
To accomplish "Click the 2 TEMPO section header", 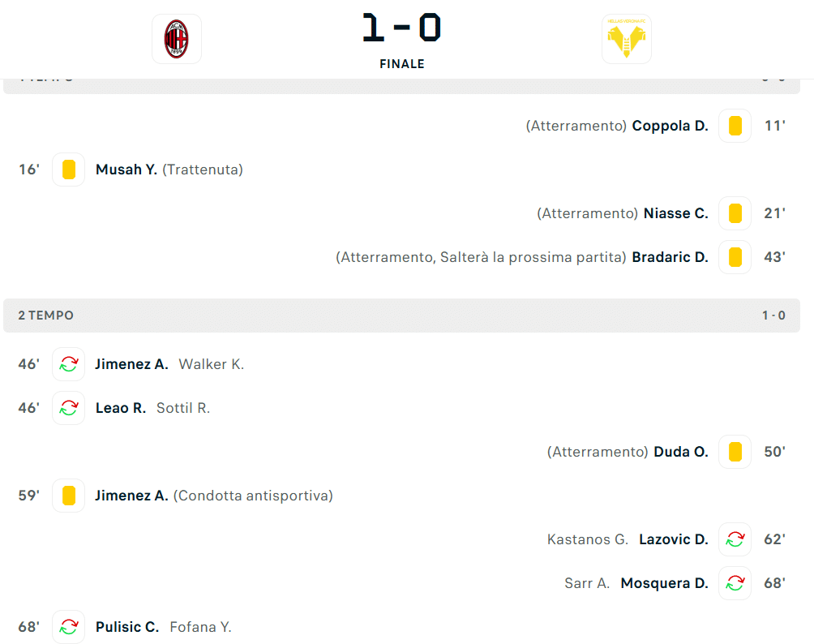I will [46, 316].
